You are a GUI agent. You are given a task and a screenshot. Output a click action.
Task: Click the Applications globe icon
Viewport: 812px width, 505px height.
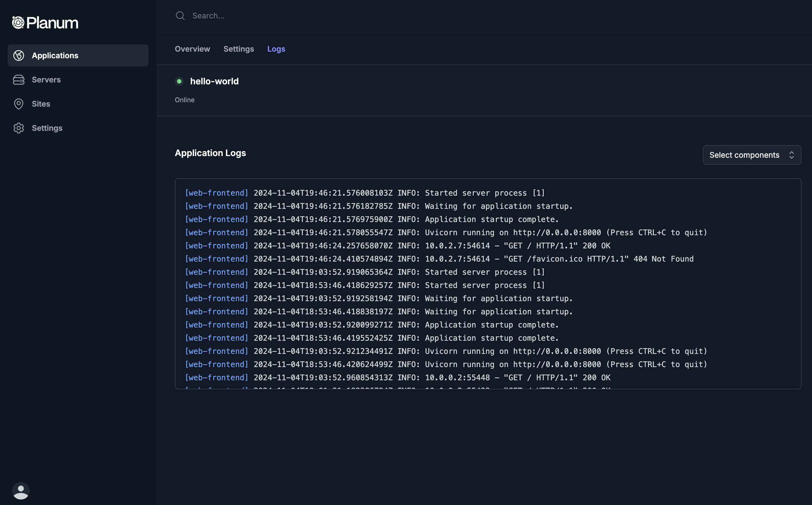pos(19,56)
